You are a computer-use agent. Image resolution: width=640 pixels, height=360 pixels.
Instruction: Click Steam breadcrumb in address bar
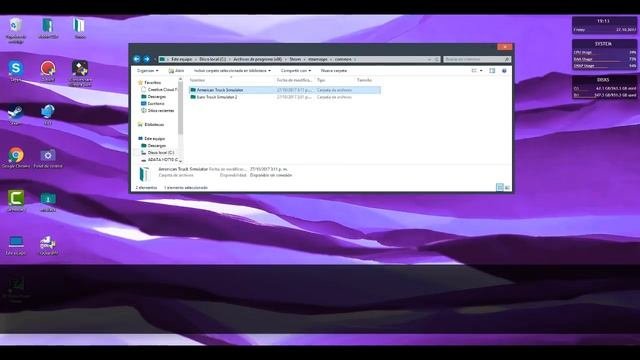[295, 59]
